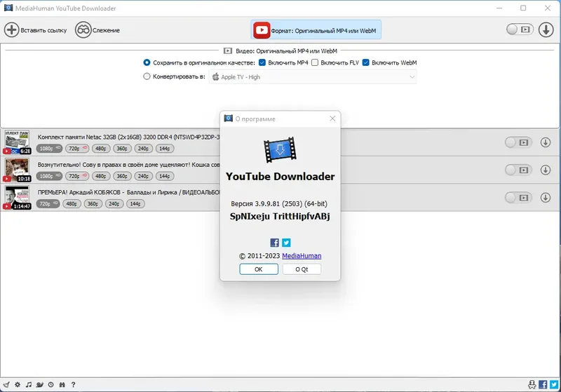This screenshot has width=561, height=392.
Task: Download Netac memory video arrow icon
Action: (x=546, y=142)
